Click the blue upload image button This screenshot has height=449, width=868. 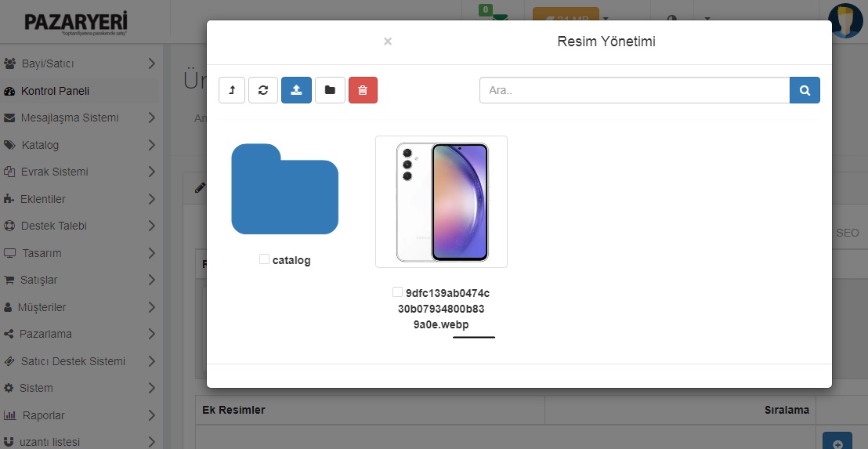296,90
